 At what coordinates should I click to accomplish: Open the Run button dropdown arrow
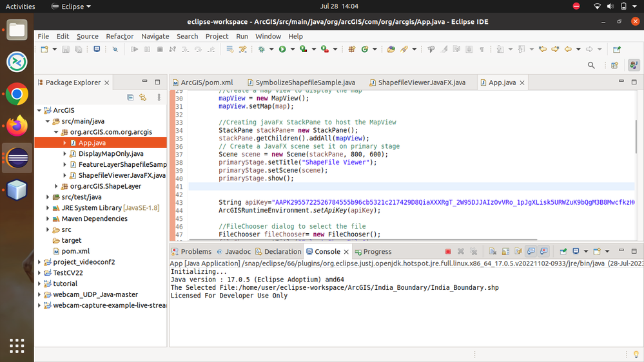pos(291,50)
